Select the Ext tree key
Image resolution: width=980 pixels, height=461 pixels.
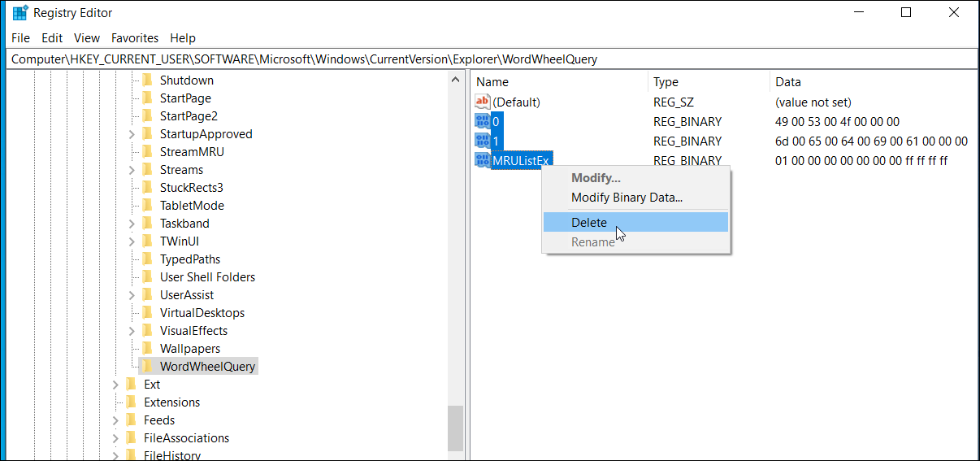(x=152, y=384)
